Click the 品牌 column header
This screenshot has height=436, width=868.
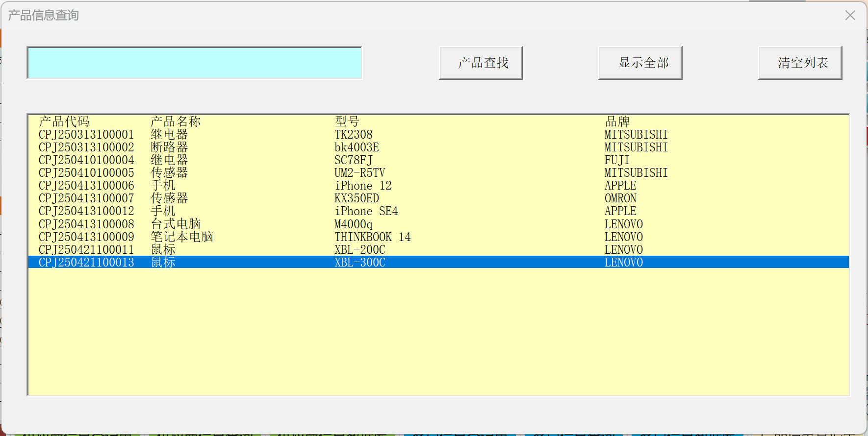click(617, 121)
